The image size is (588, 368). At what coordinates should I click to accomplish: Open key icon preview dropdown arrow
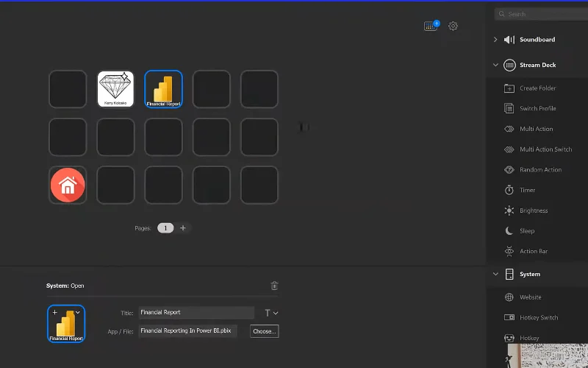78,312
